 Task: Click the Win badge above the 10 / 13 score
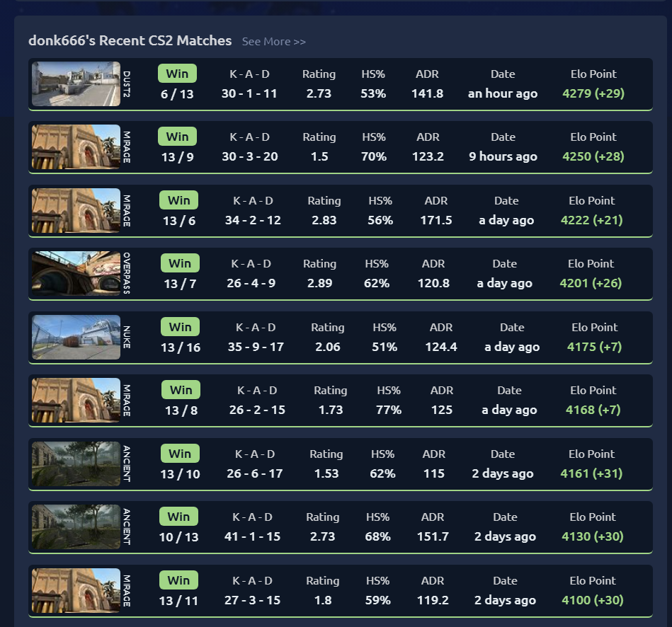point(178,517)
